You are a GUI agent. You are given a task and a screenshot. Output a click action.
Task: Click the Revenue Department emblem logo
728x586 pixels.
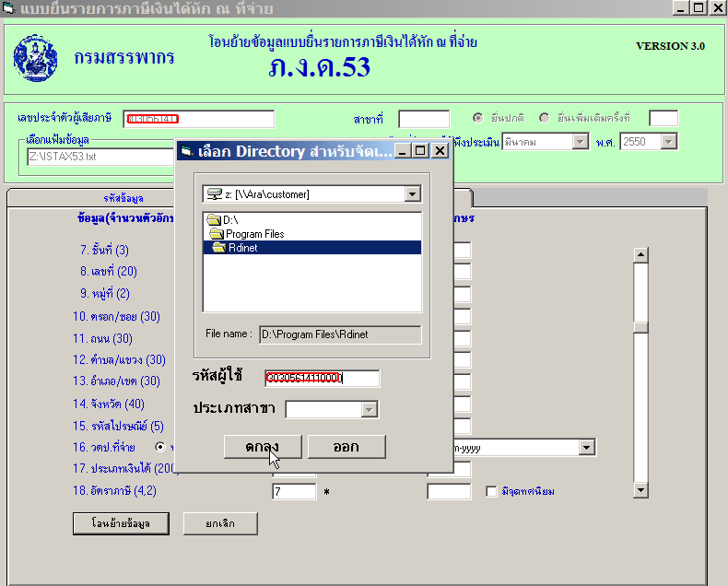click(x=35, y=58)
